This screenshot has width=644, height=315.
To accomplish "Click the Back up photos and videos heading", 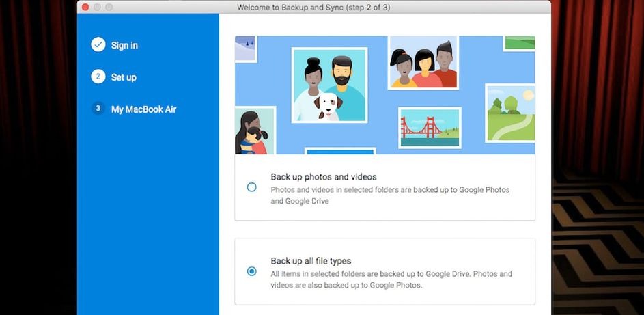I will (324, 176).
